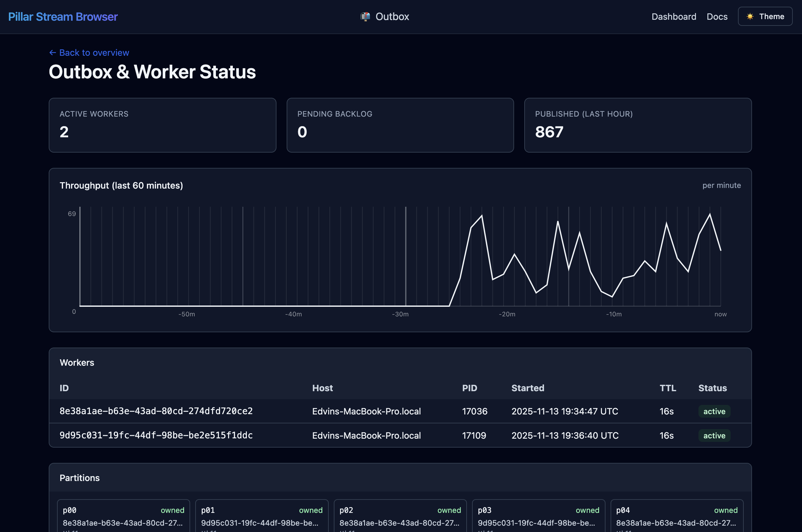
Task: Select worker row 9d95c031-19fc-44df-98be-be2e515f1ddc
Action: (156, 435)
